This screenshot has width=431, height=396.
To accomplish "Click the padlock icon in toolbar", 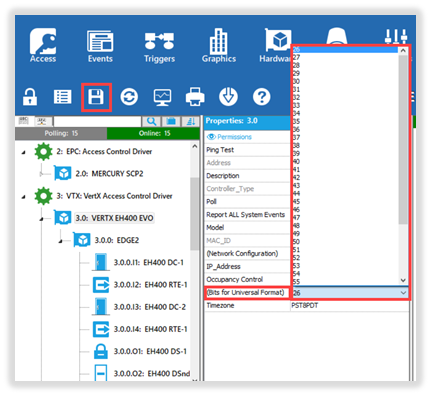I will tap(30, 97).
